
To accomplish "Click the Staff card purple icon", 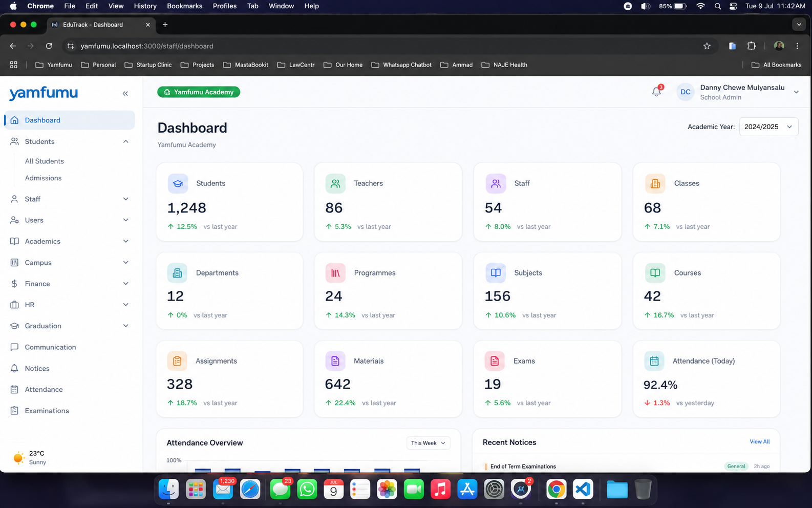I will click(x=496, y=183).
